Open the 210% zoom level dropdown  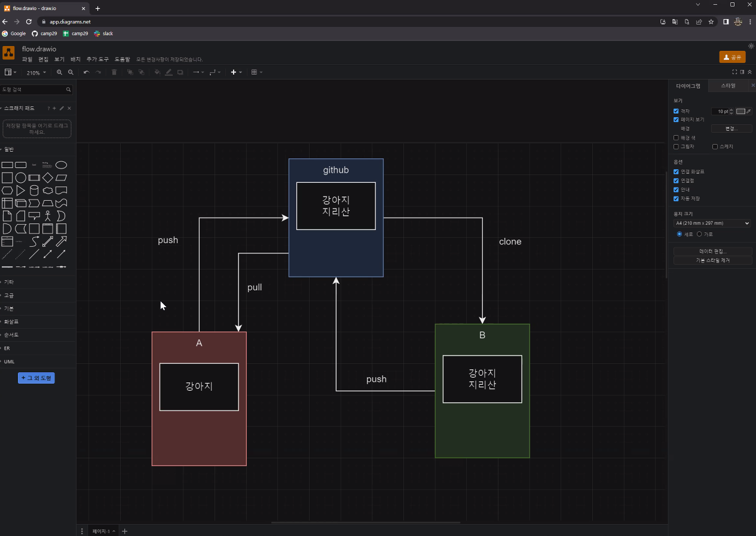click(36, 73)
